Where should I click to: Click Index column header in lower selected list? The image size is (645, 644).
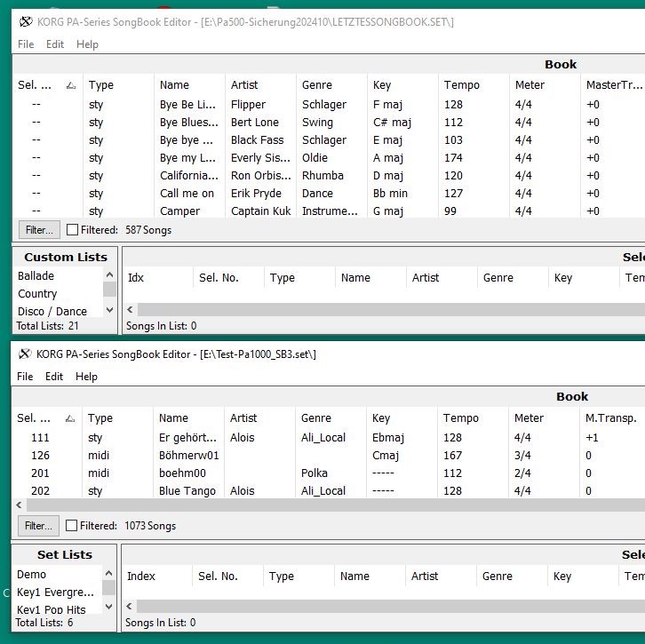coord(157,576)
